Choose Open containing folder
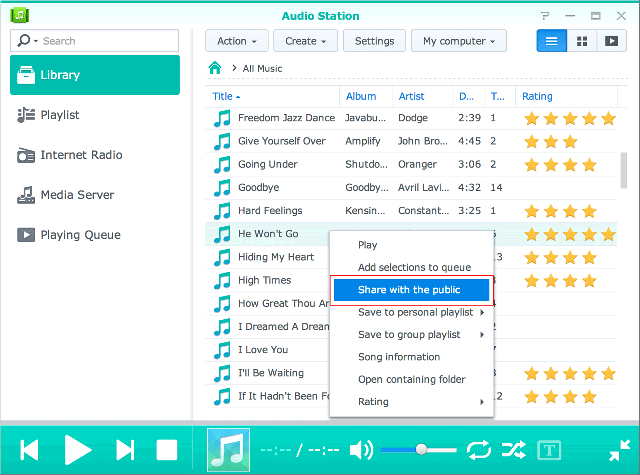Image resolution: width=640 pixels, height=475 pixels. pyautogui.click(x=411, y=380)
